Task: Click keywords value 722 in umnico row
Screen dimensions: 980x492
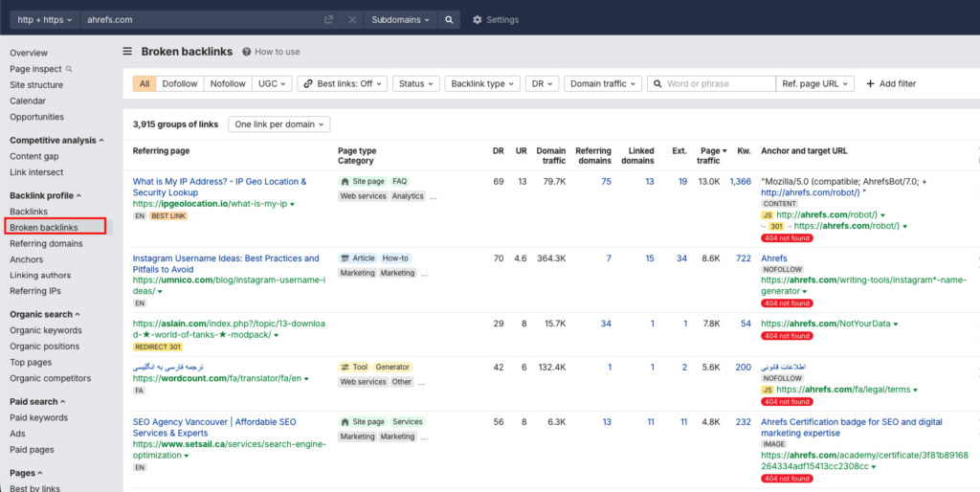Action: [x=744, y=258]
